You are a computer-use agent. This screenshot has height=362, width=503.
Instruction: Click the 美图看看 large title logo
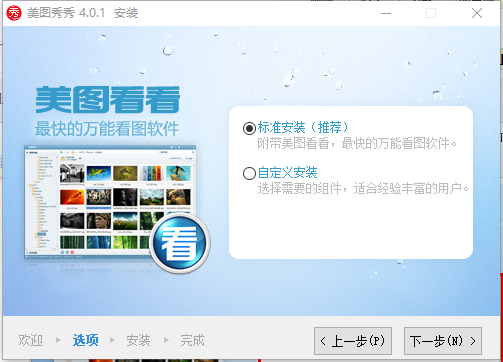tap(108, 100)
